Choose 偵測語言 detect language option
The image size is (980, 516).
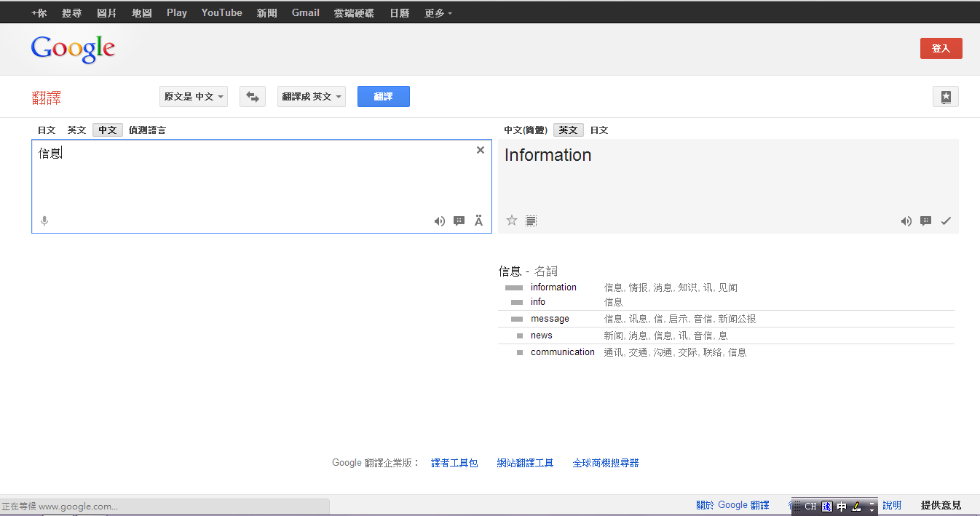(147, 130)
